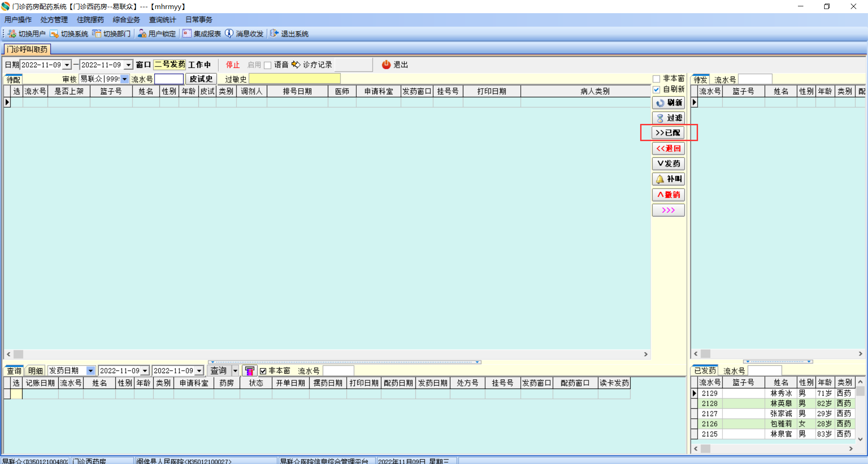Open the 住院摆药 menu
This screenshot has width=868, height=464.
90,19
